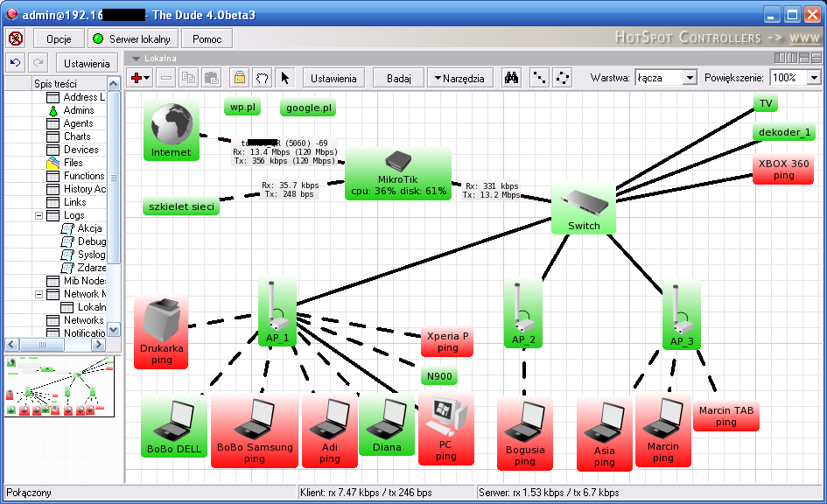Select the PC desktop node
This screenshot has height=504, width=827.
click(445, 429)
